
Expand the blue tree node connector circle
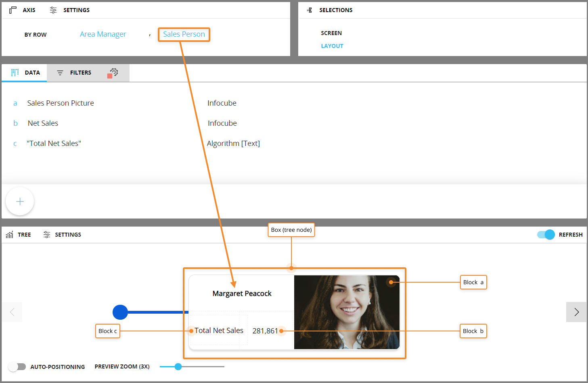coord(120,312)
